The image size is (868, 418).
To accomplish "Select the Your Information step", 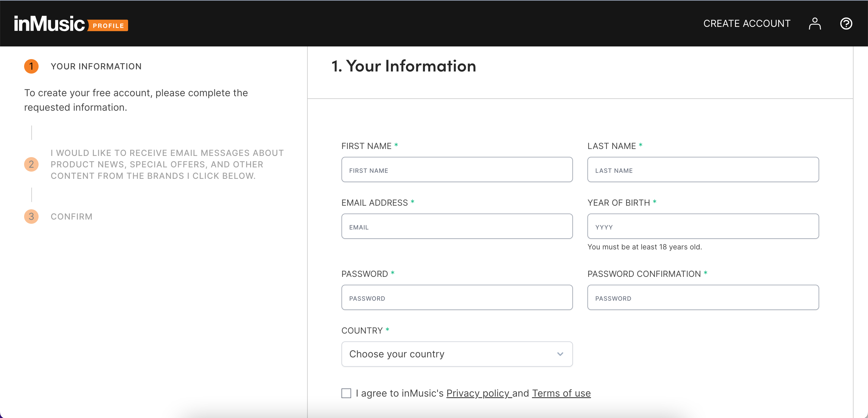I will coord(96,66).
